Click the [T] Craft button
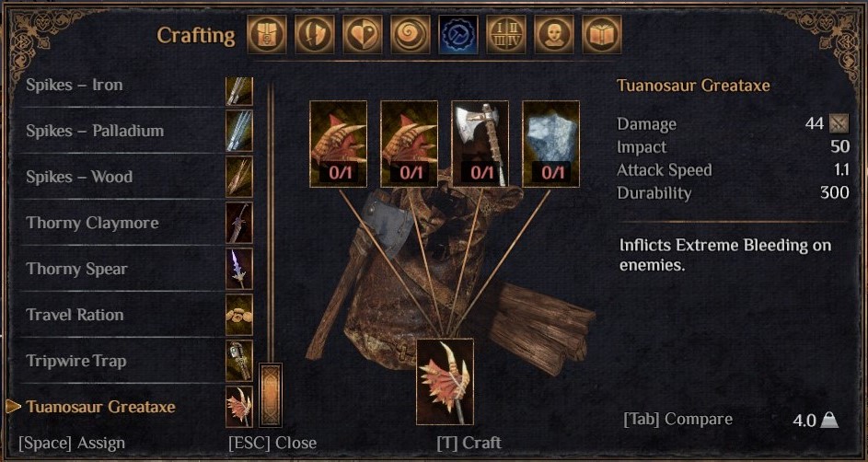 pos(469,443)
